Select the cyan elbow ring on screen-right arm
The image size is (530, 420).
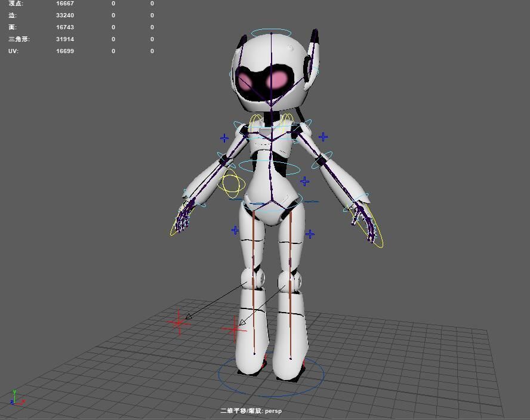(322, 160)
